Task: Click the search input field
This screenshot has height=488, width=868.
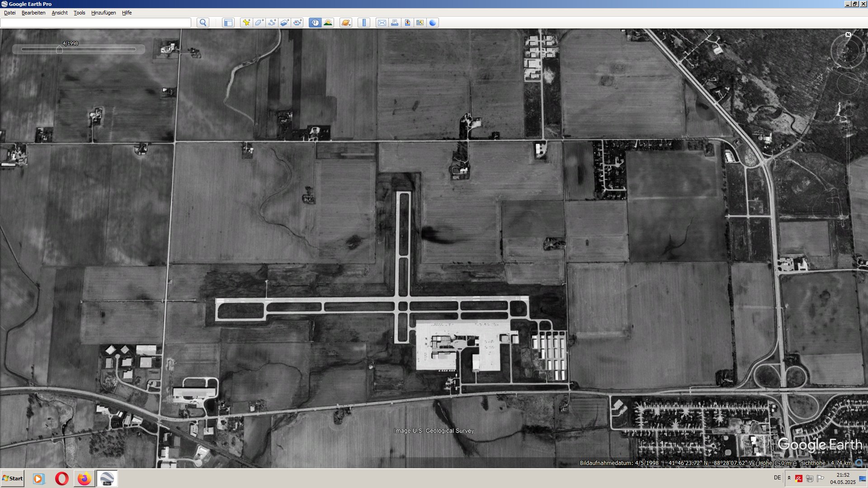Action: click(x=96, y=23)
